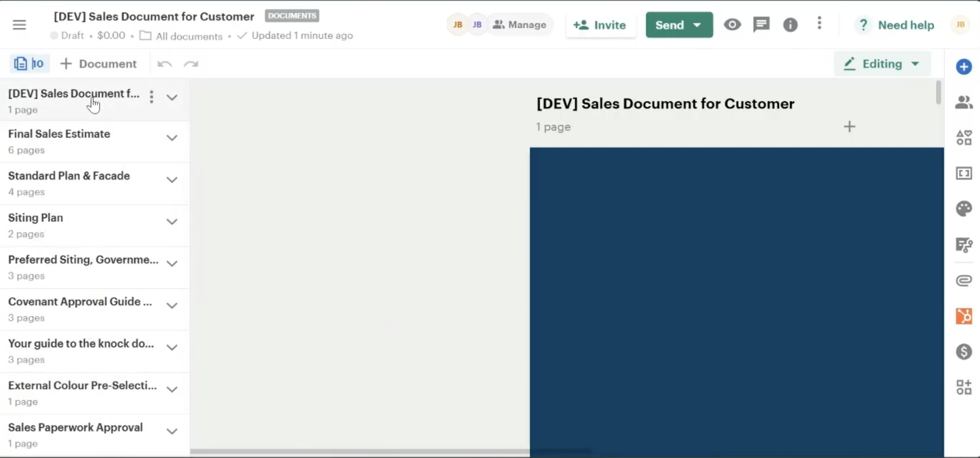
Task: Open the All documents folder link
Action: tap(181, 36)
